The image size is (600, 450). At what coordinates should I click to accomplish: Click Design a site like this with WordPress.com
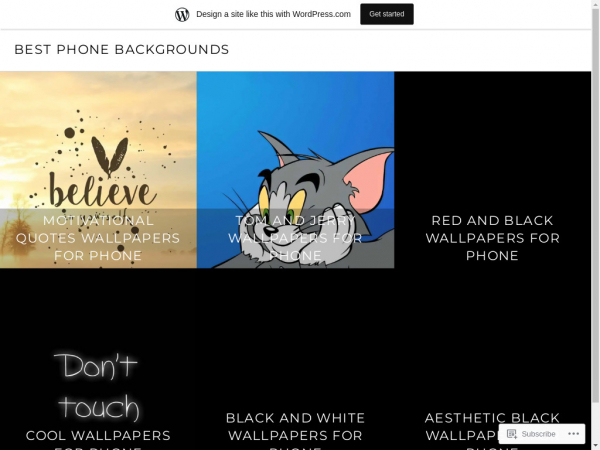coord(273,14)
